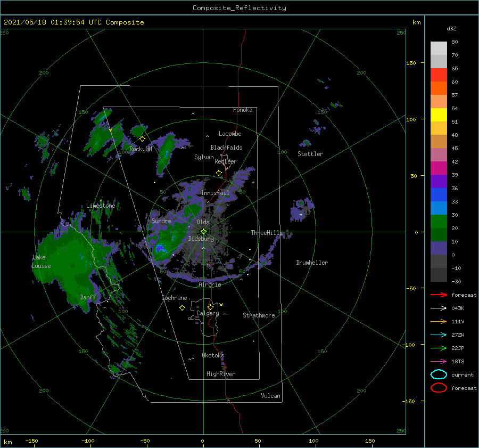Click the RockyMH label

tap(141, 149)
